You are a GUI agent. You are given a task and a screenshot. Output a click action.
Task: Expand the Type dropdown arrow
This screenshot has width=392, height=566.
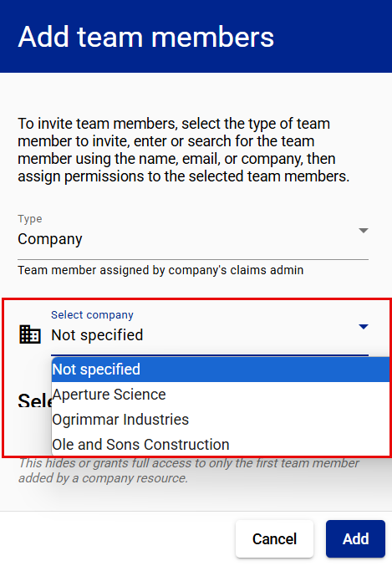pos(363,231)
